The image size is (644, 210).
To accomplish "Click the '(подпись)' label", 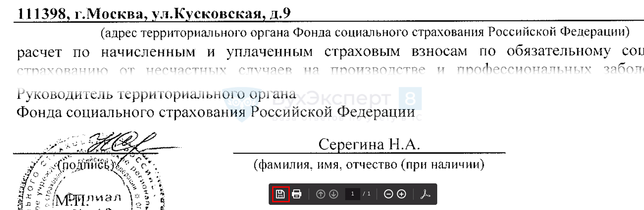I will click(x=87, y=164).
